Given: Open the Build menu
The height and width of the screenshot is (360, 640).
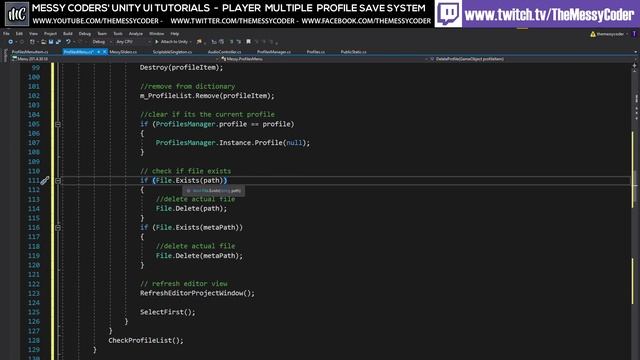Looking at the screenshot, I should pyautogui.click(x=67, y=34).
